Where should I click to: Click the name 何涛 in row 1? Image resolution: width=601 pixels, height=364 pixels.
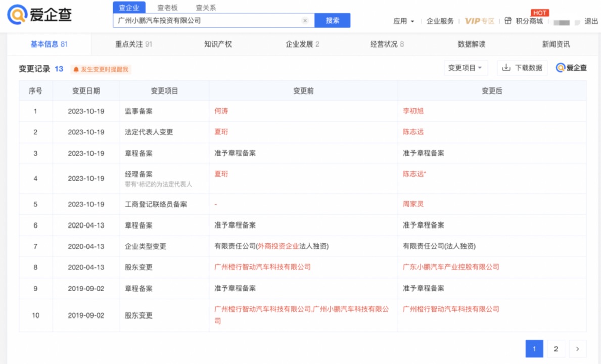click(x=221, y=111)
